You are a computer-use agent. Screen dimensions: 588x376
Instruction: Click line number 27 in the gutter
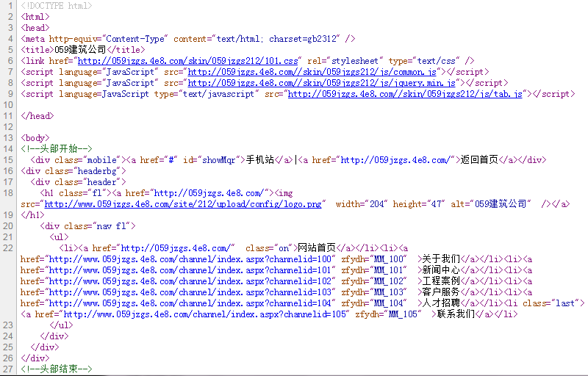tap(9, 369)
